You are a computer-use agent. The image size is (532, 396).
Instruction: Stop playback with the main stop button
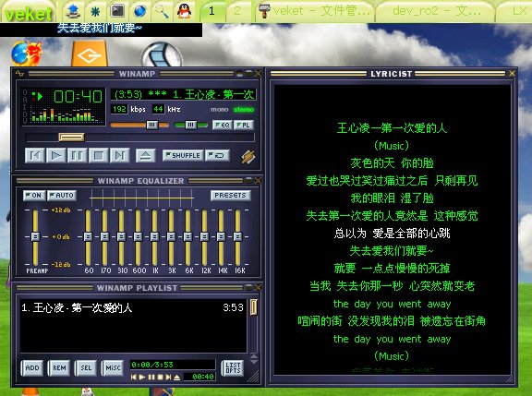(99, 156)
